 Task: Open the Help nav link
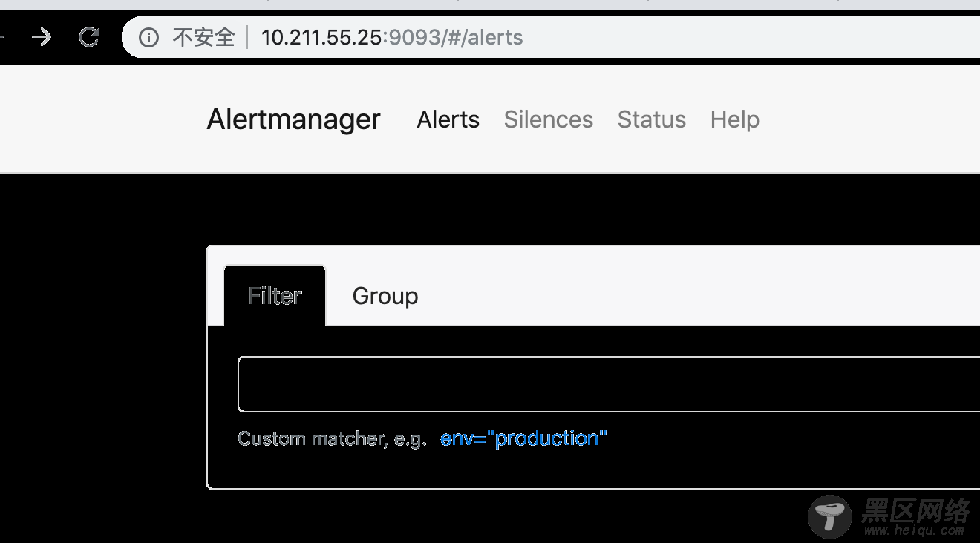tap(735, 119)
